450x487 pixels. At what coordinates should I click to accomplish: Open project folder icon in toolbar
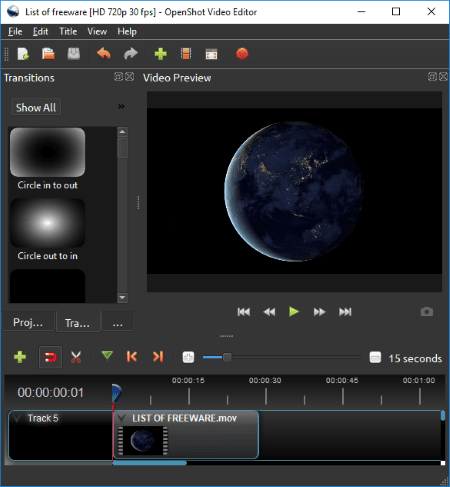tap(48, 54)
